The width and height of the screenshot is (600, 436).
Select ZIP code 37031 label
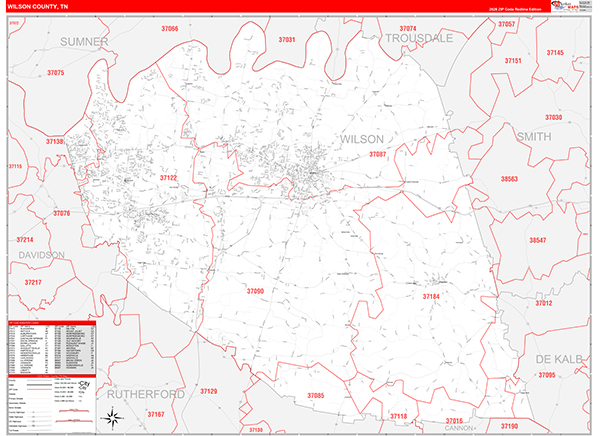(287, 40)
